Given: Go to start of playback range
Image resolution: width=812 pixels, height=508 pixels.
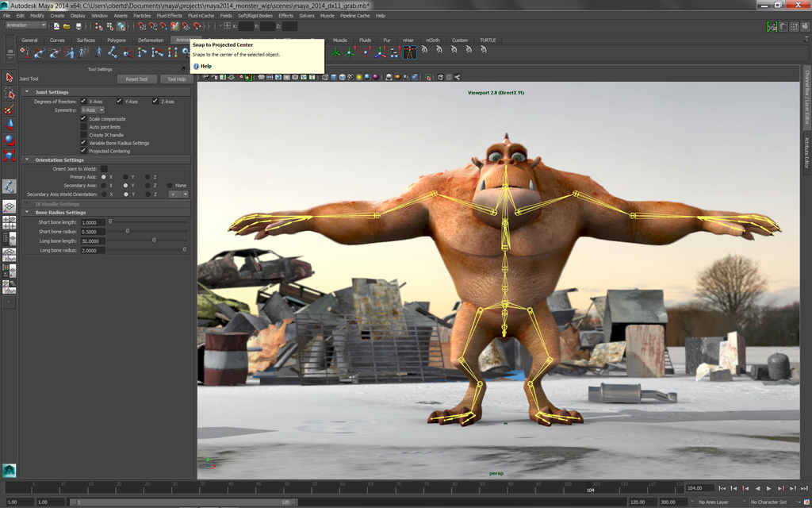Looking at the screenshot, I should [x=722, y=488].
